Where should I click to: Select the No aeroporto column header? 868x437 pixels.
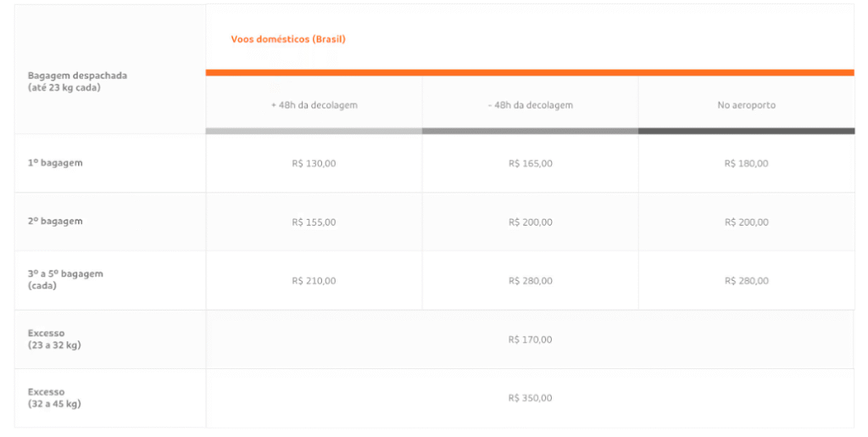pyautogui.click(x=746, y=105)
